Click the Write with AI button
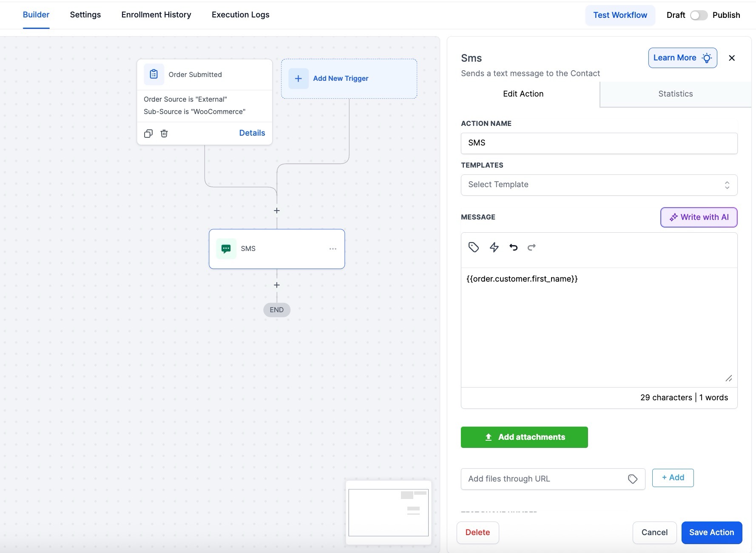The width and height of the screenshot is (756, 553). click(698, 217)
